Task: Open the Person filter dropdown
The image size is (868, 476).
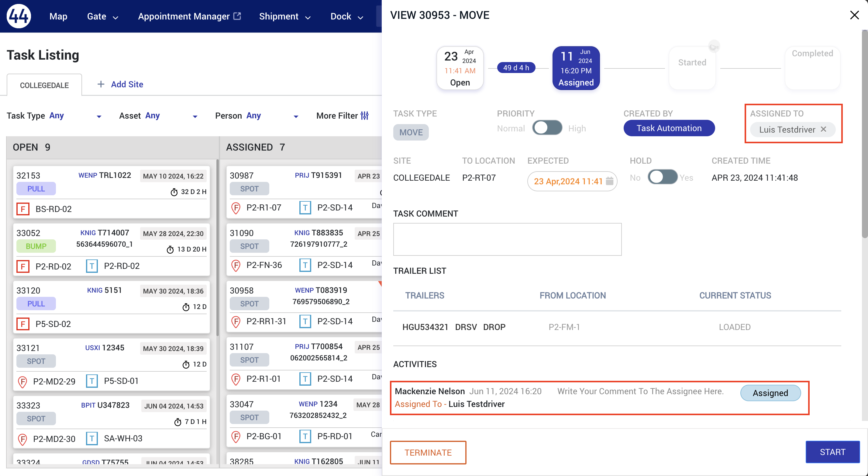Action: pyautogui.click(x=295, y=116)
